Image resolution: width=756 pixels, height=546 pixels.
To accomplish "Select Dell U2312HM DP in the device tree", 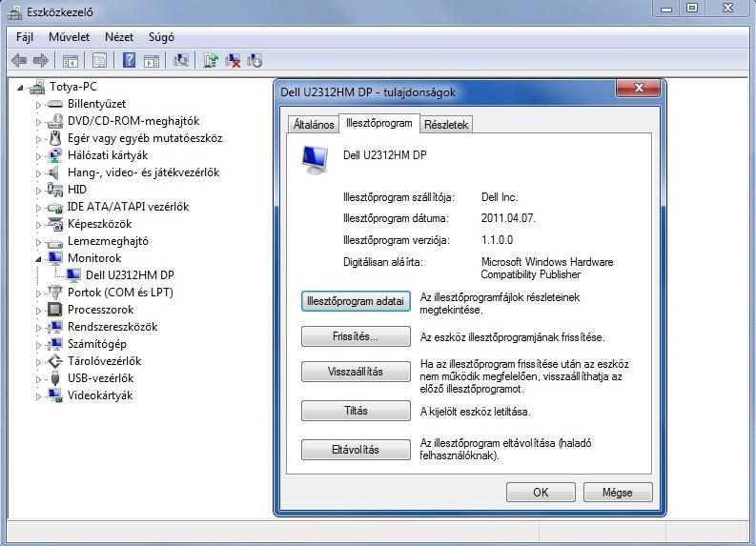I will [130, 275].
